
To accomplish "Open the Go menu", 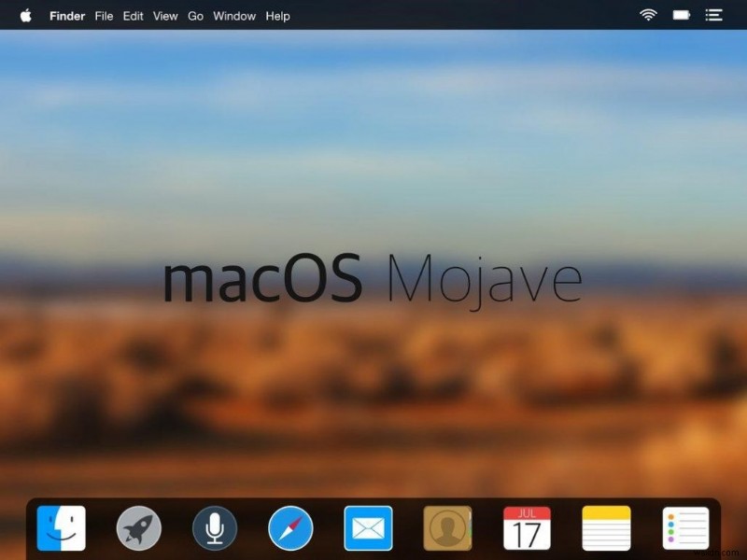I will [195, 16].
